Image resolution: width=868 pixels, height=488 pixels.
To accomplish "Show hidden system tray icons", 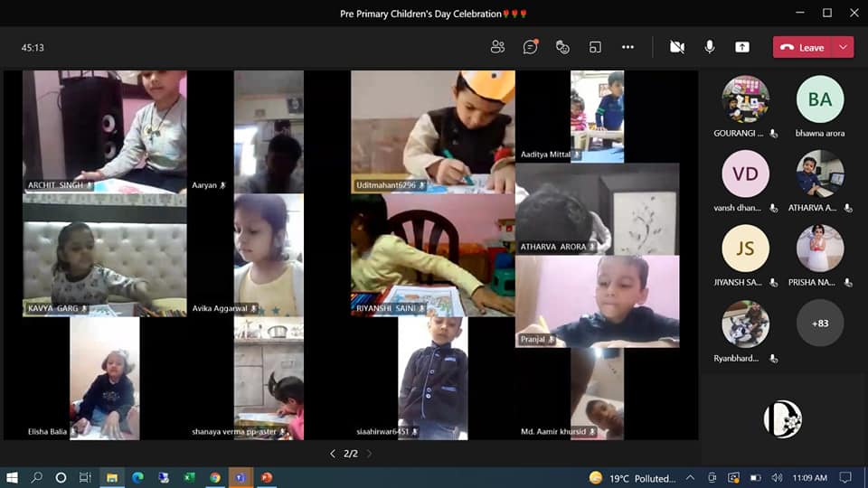I will click(x=690, y=477).
